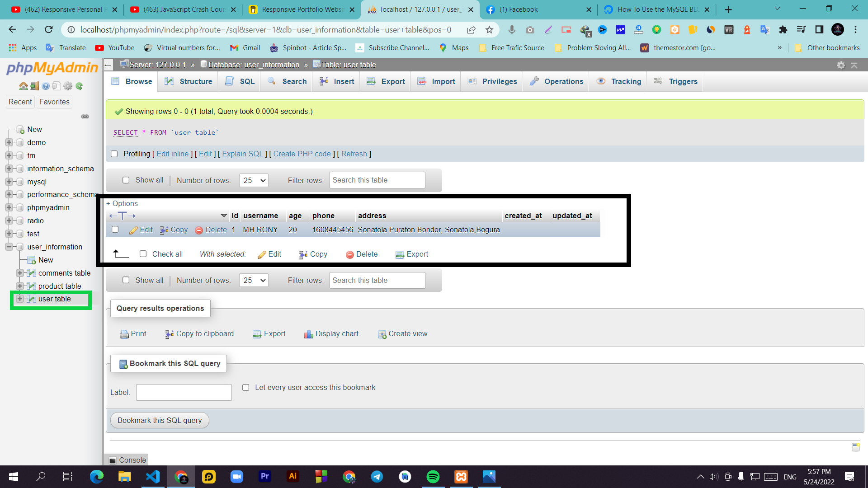Tick the MH RONY row checkbox
868x488 pixels.
coord(115,230)
